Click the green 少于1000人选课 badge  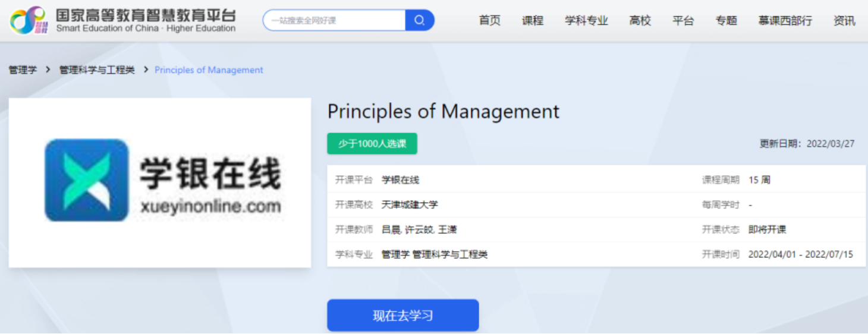pyautogui.click(x=372, y=144)
